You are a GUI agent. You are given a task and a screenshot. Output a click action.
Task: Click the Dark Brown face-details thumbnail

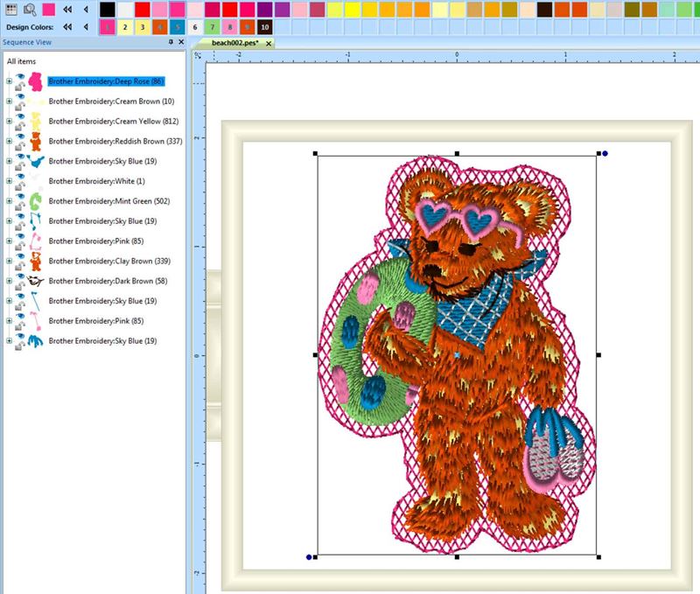(x=35, y=281)
